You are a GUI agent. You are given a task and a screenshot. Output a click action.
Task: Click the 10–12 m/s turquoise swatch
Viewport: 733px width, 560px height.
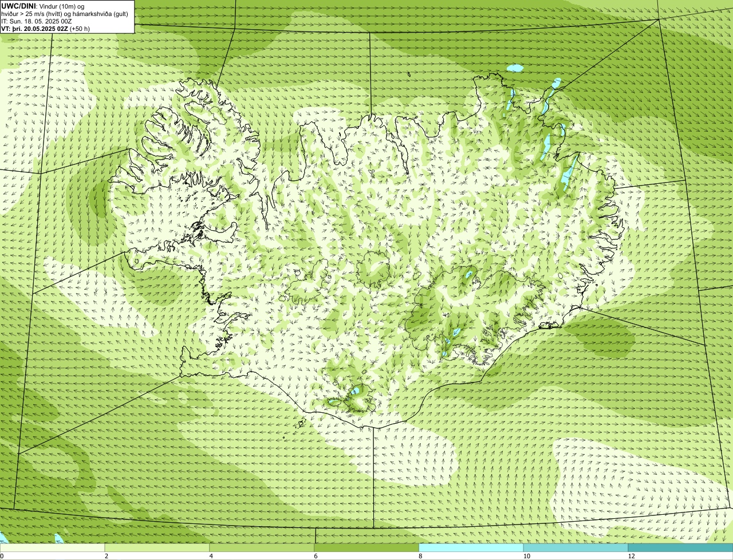(576, 548)
